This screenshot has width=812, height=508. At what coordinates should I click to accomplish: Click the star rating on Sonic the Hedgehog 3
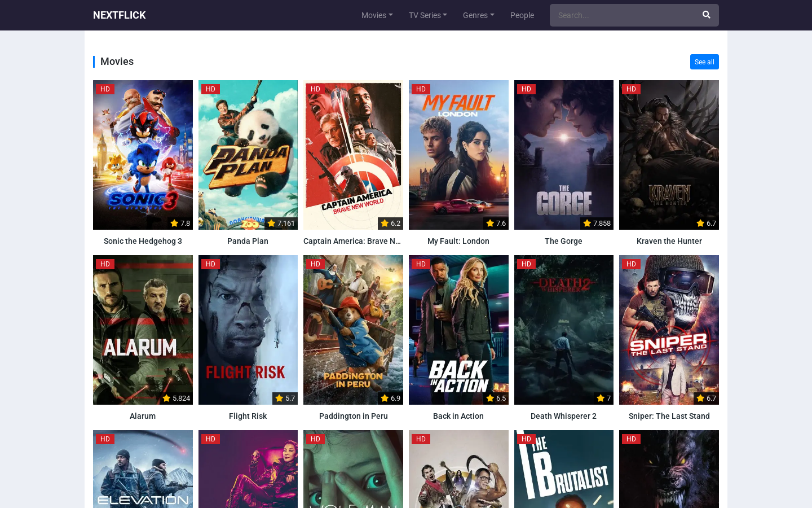point(180,224)
